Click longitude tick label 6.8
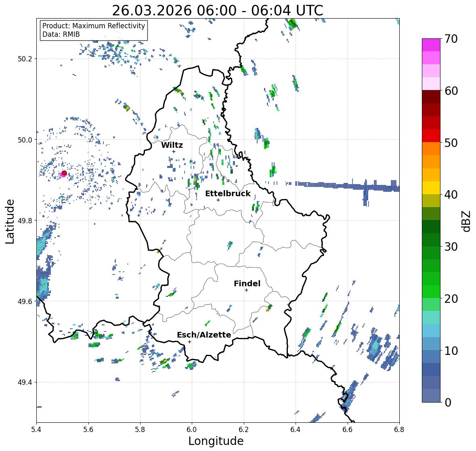 pyautogui.click(x=399, y=430)
